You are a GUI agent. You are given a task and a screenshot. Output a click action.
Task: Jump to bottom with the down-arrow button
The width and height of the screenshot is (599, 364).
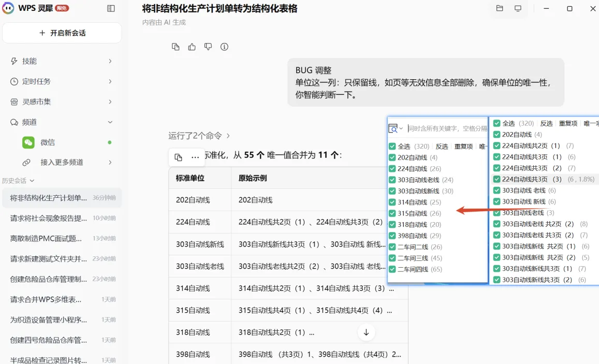coord(366,332)
